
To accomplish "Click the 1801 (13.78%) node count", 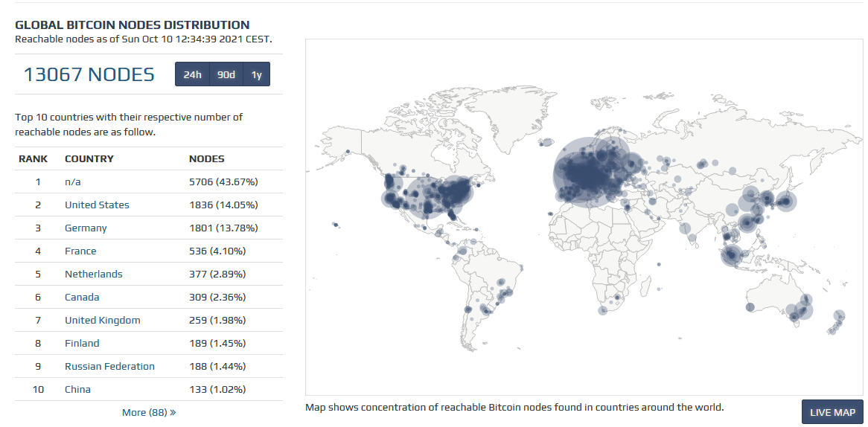I will (x=223, y=228).
